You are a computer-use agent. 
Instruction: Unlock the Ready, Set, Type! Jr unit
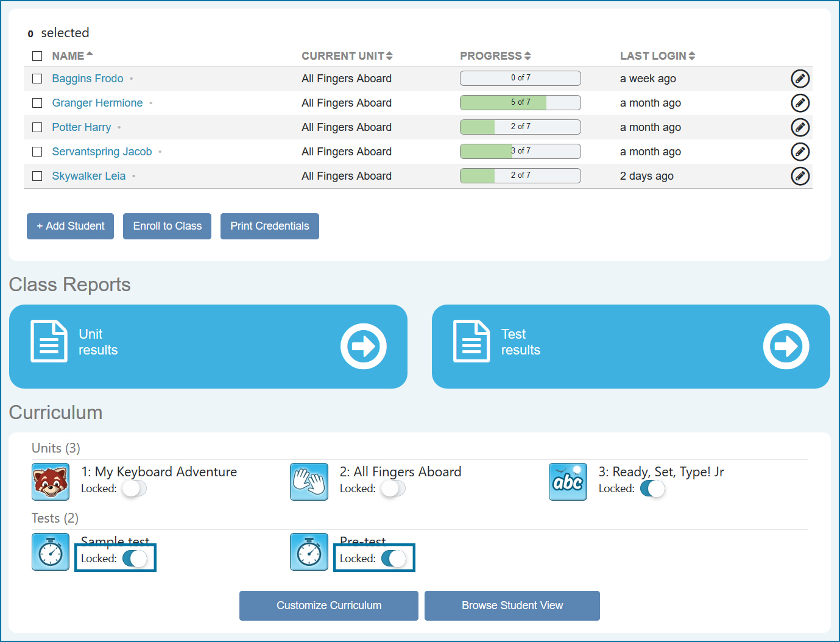[652, 489]
